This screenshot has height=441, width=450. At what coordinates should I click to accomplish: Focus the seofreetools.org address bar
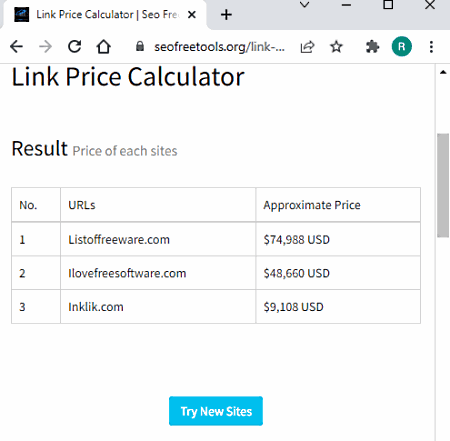click(x=219, y=47)
